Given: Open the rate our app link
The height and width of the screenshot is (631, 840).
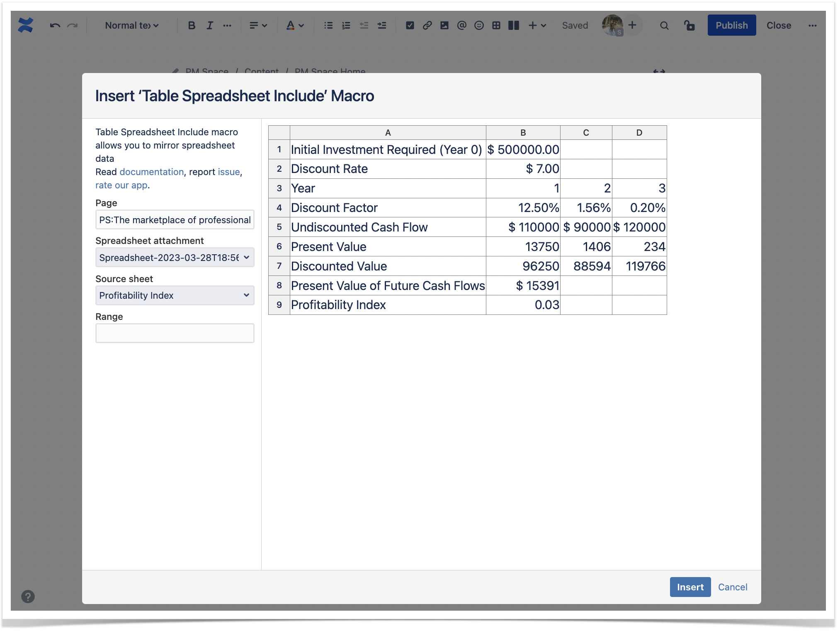Looking at the screenshot, I should [x=121, y=185].
